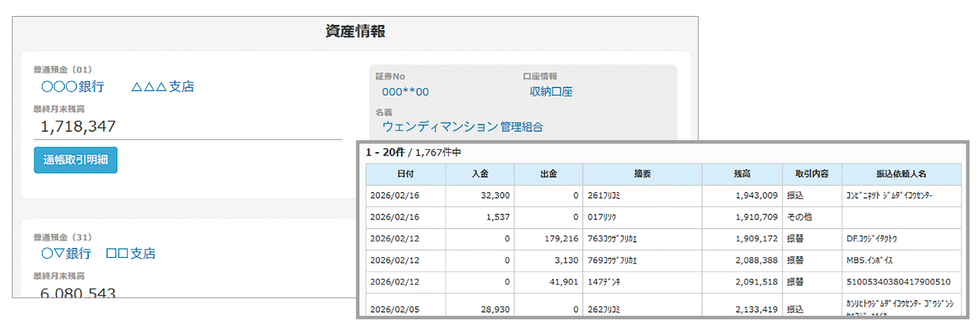Click the DF.ｺｳｼﾞｲﾀｸﾄｳ requester name
Screen dimensions: 980x332
[x=872, y=239]
